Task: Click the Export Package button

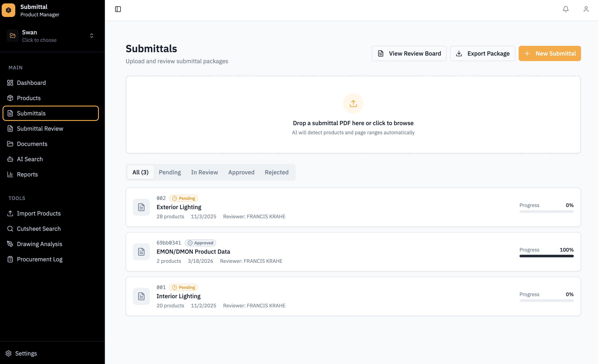Action: pos(483,54)
